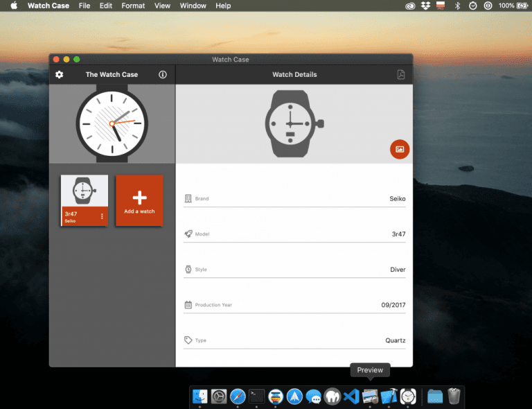Open the three-dot menu on Seiko card
Image resolution: width=532 pixels, height=409 pixels.
click(102, 217)
